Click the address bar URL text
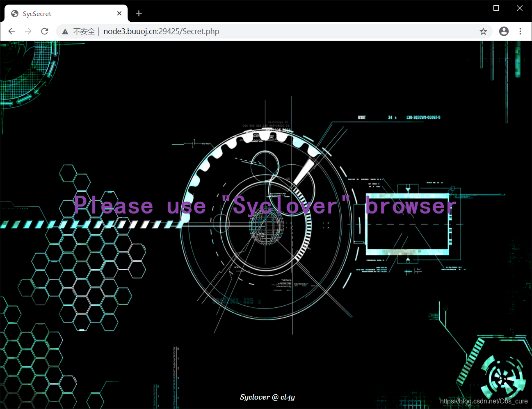Viewport: 532px width, 409px height. 161,32
